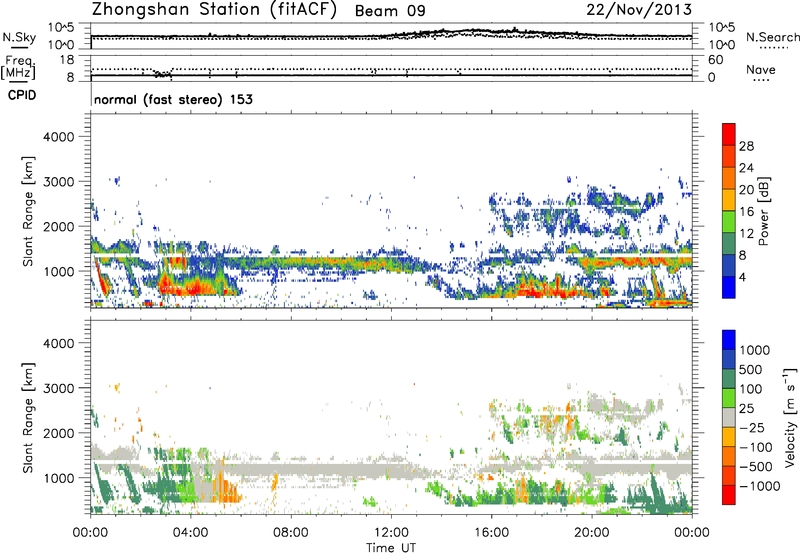Click the '60' Nave axis tick label
This screenshot has height=554, width=800.
[x=715, y=60]
